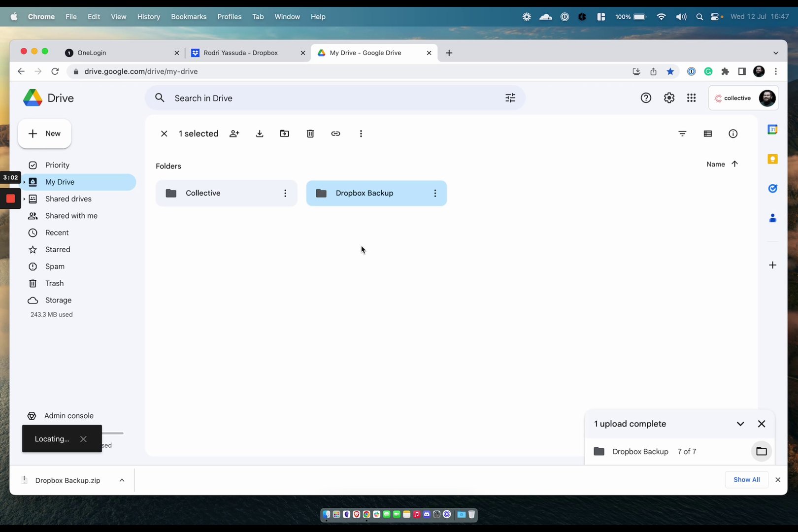Open the Bookmarks menu in menu bar
The height and width of the screenshot is (532, 798).
pos(189,17)
